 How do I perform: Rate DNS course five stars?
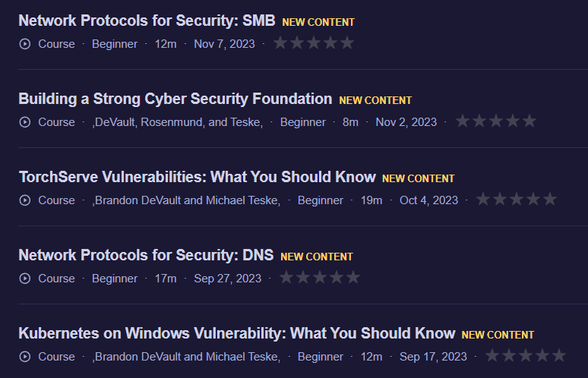coord(352,277)
